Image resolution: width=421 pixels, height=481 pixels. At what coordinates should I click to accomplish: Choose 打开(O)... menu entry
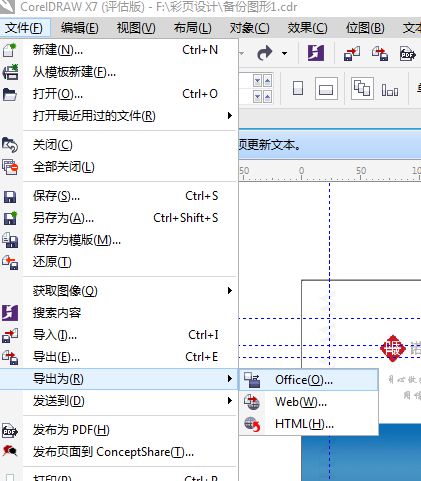click(119, 94)
